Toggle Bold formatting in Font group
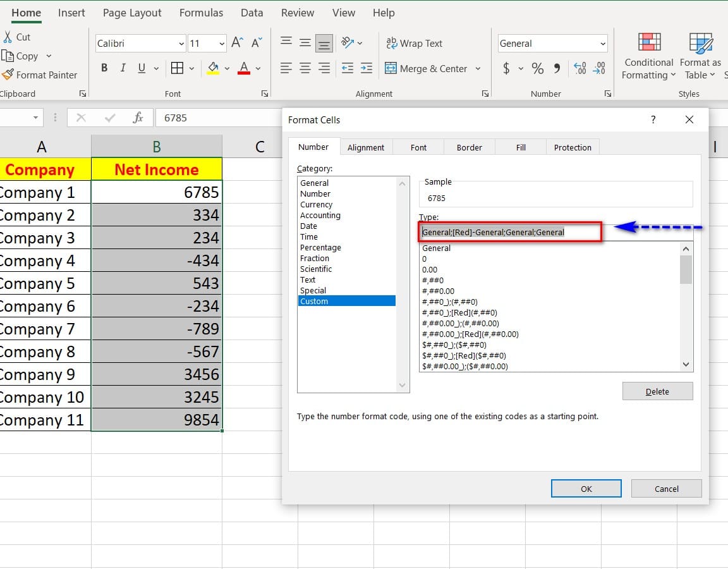This screenshot has height=569, width=728. (104, 68)
